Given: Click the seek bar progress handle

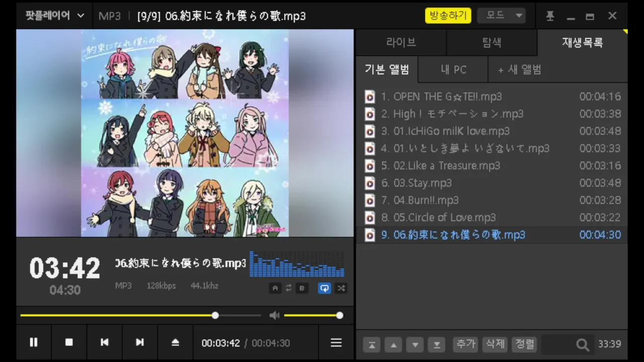Looking at the screenshot, I should (215, 316).
